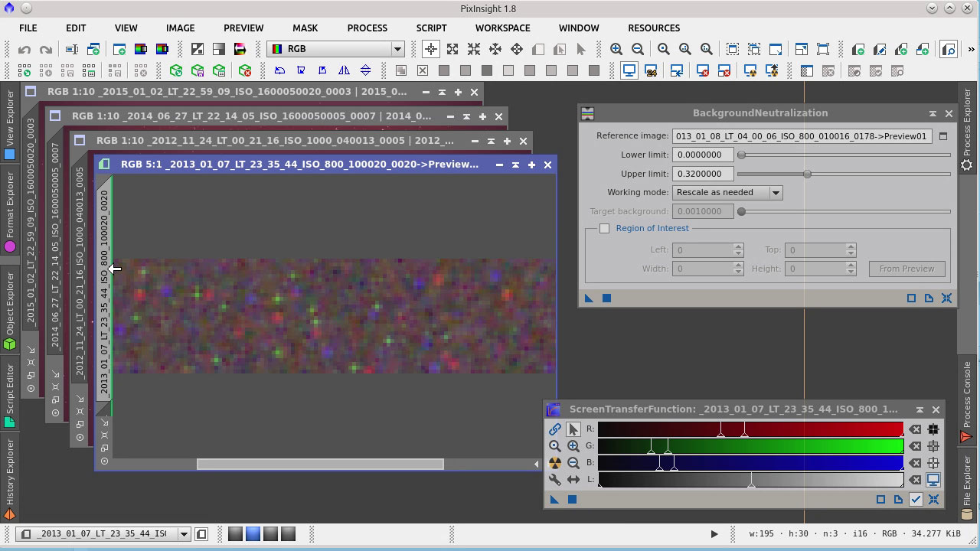
Task: Click the Zoom In magnifier toolbar icon
Action: pyautogui.click(x=616, y=49)
